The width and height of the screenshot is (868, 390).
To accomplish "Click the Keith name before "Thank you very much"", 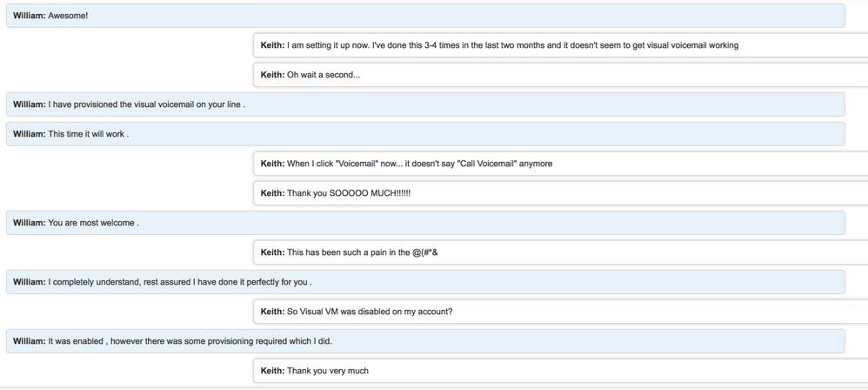I will pyautogui.click(x=272, y=371).
